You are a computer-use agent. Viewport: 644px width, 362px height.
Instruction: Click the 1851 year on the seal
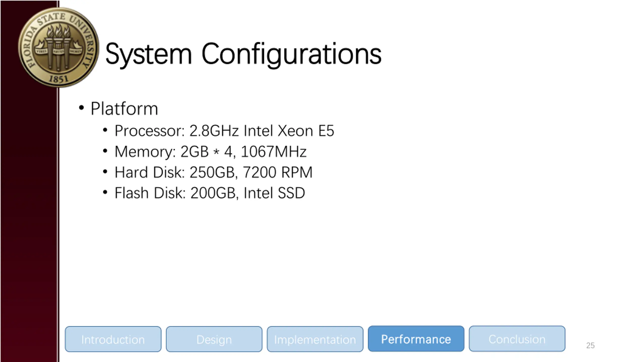click(x=58, y=79)
